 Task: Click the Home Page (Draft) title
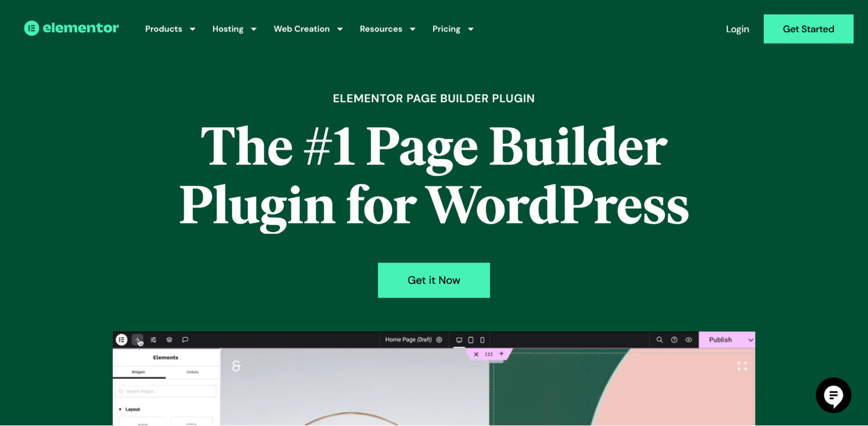click(x=408, y=339)
